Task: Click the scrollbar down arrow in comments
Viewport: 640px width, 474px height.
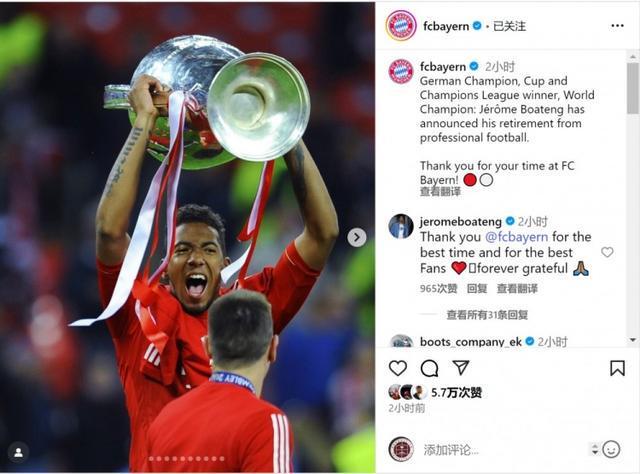Action: point(633,340)
